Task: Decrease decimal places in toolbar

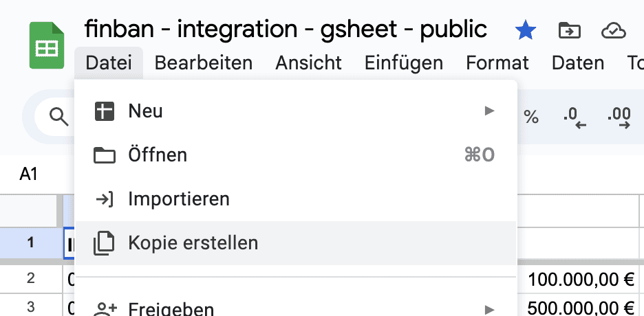Action: pos(574,117)
